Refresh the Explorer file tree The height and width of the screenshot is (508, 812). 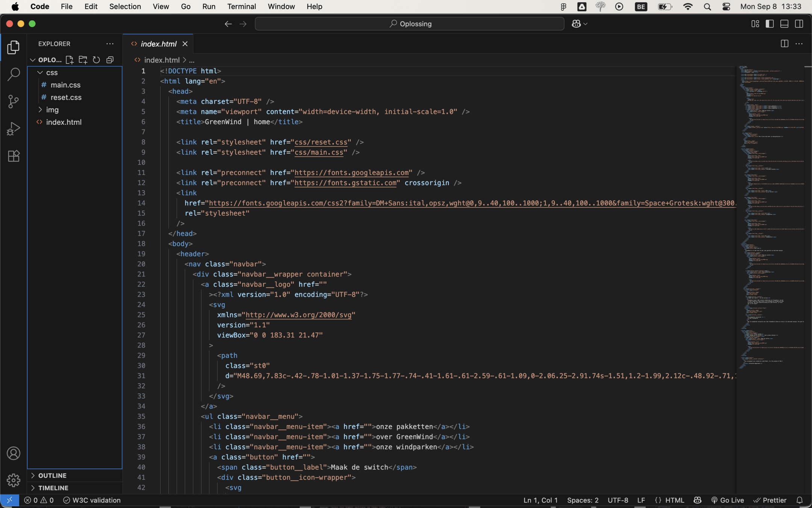96,60
